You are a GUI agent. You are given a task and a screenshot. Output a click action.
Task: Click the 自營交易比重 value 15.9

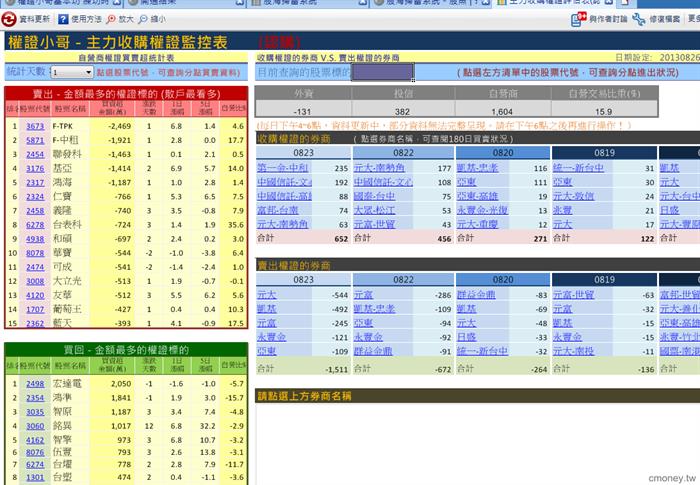[604, 111]
